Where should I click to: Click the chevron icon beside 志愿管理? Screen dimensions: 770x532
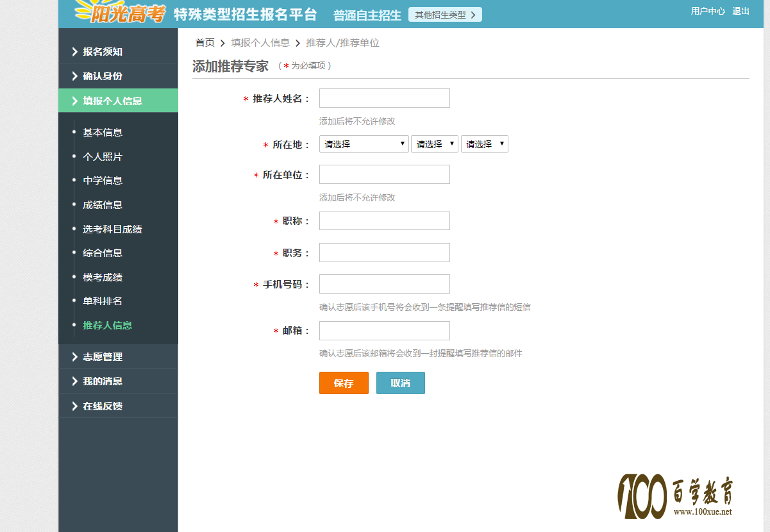[75, 356]
